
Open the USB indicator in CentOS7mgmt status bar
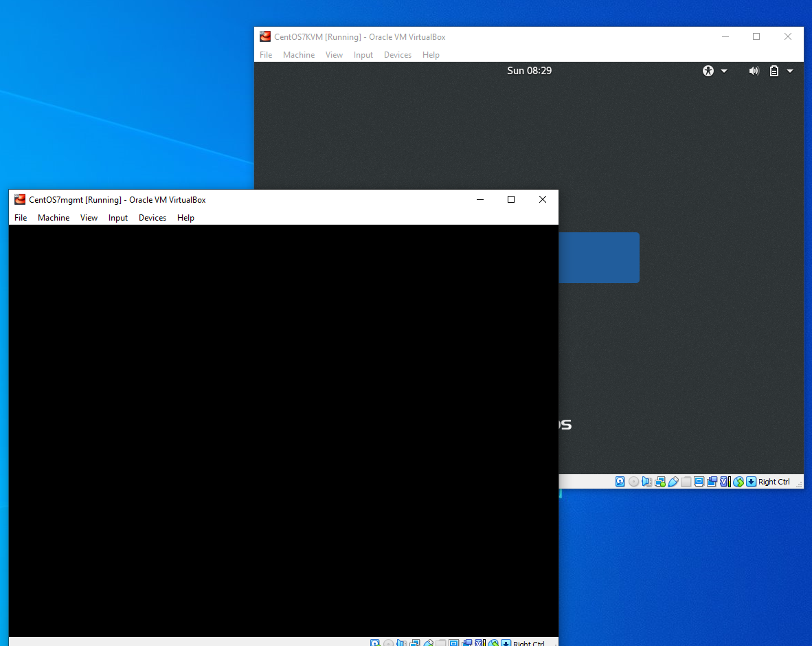click(428, 643)
